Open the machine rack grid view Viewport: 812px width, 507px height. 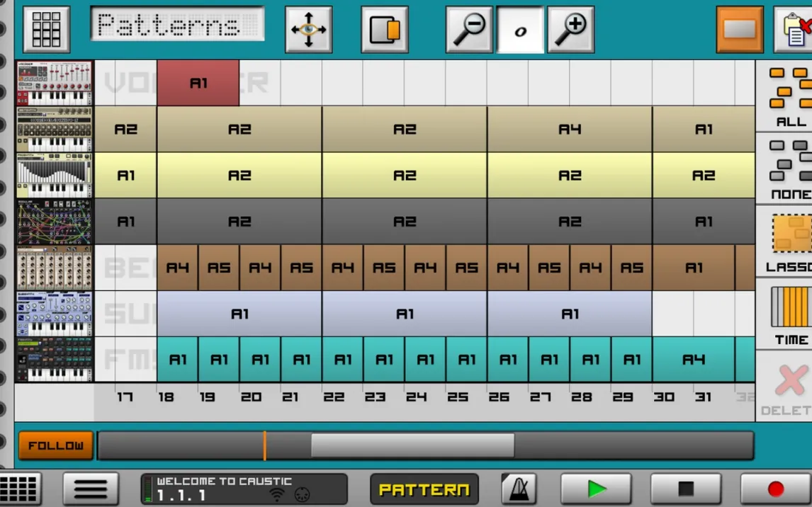pos(20,489)
